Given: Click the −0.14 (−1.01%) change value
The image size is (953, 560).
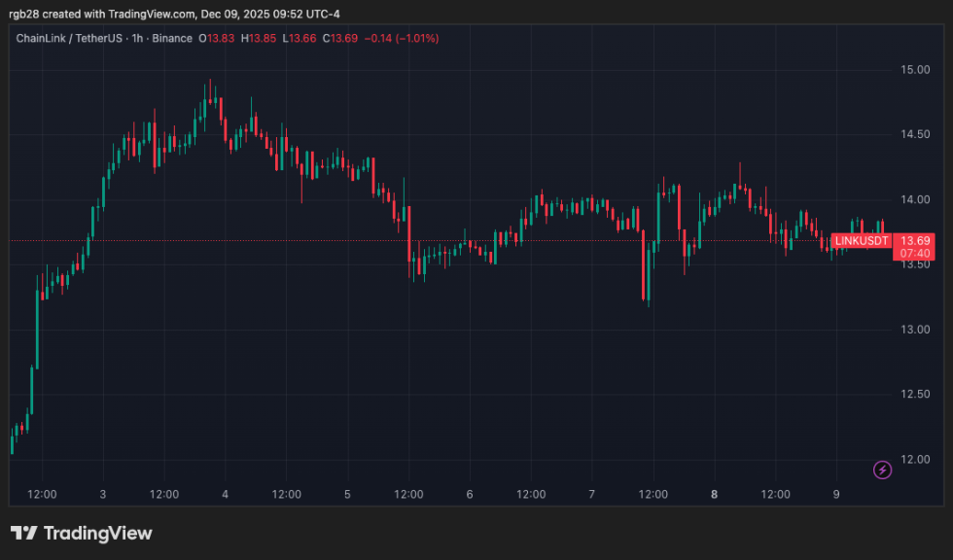Looking at the screenshot, I should click(x=403, y=38).
